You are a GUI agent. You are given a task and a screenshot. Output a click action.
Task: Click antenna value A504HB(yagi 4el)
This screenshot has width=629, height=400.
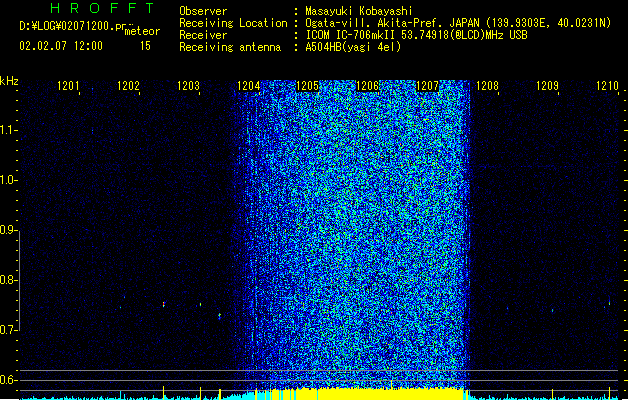tap(353, 47)
